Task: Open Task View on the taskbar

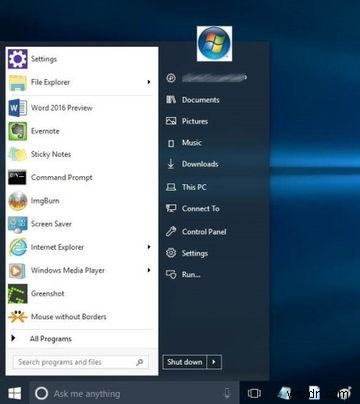Action: pyautogui.click(x=254, y=394)
